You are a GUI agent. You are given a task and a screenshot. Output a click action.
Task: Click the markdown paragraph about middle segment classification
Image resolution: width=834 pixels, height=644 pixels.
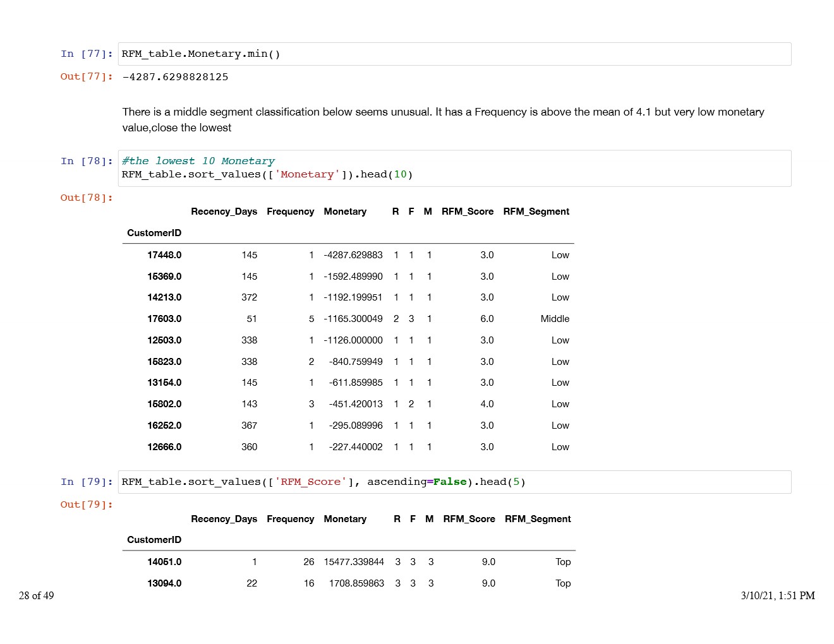[442, 119]
